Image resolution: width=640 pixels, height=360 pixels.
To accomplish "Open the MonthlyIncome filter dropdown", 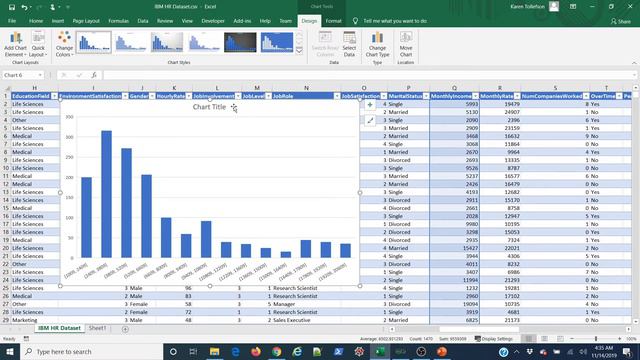I will 475,96.
